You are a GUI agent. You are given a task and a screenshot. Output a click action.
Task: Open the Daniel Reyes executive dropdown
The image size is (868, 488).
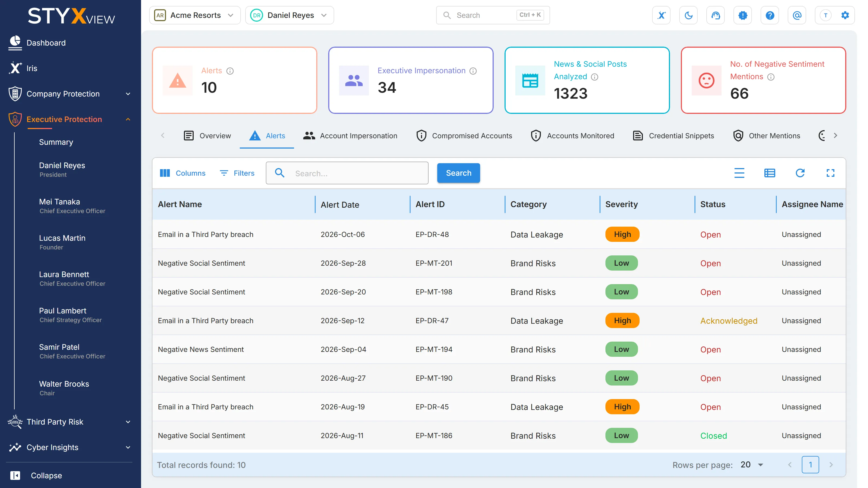pyautogui.click(x=289, y=15)
